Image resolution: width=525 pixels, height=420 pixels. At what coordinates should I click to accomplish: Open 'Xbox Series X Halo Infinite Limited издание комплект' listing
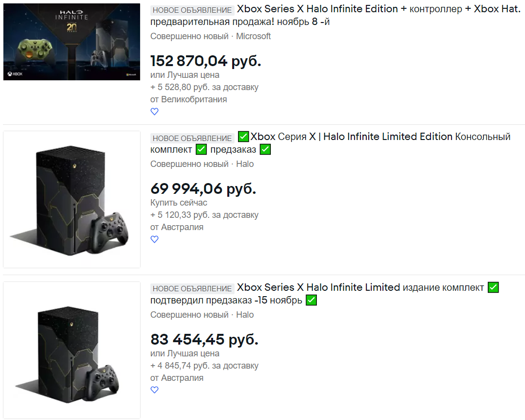324,294
